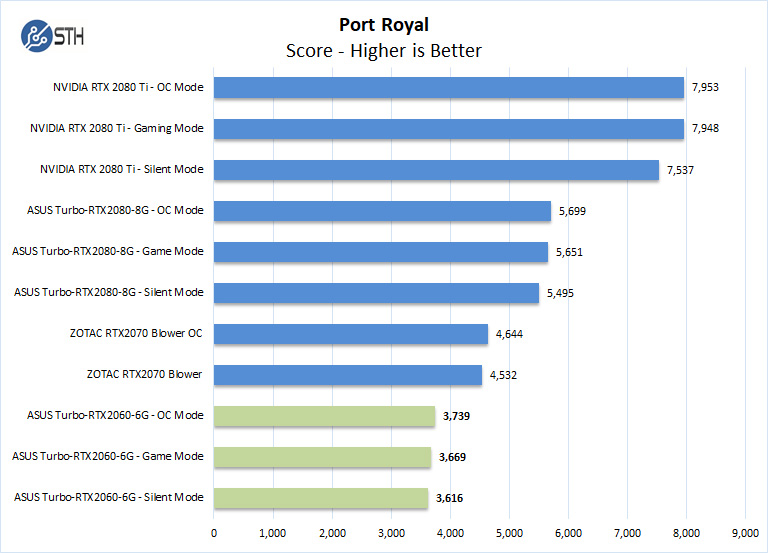The image size is (768, 553).
Task: Click the bold '3,669' data value
Action: 453,457
